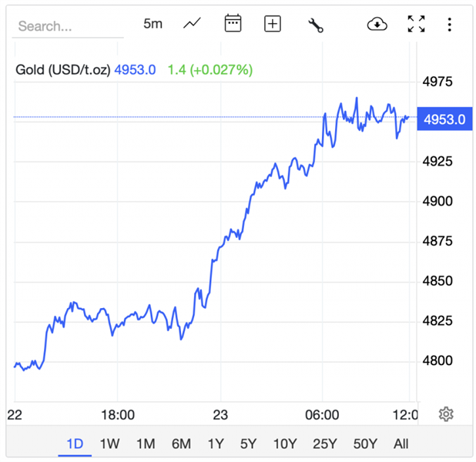The height and width of the screenshot is (462, 476).
Task: Switch to 25Y range
Action: click(324, 444)
